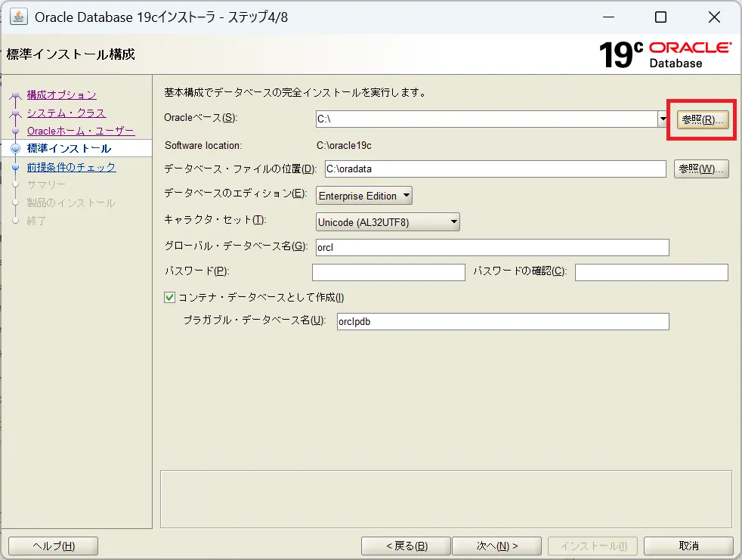Click the Software location value C:\oracle19c
The image size is (742, 560).
pyautogui.click(x=344, y=145)
